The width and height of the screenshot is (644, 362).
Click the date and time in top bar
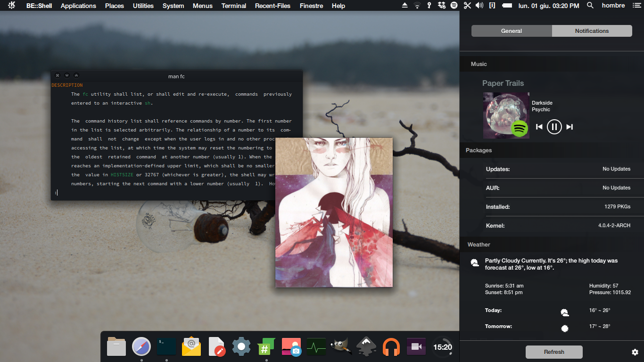(549, 6)
